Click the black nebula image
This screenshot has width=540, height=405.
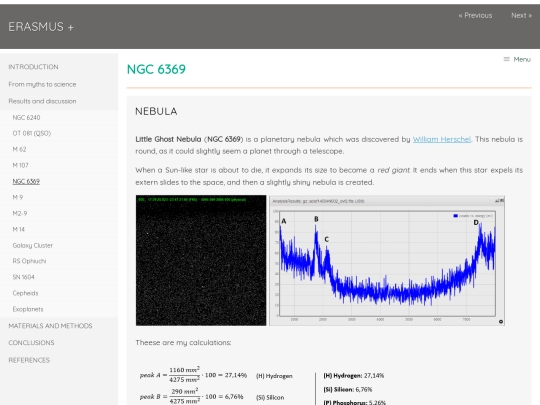201,260
